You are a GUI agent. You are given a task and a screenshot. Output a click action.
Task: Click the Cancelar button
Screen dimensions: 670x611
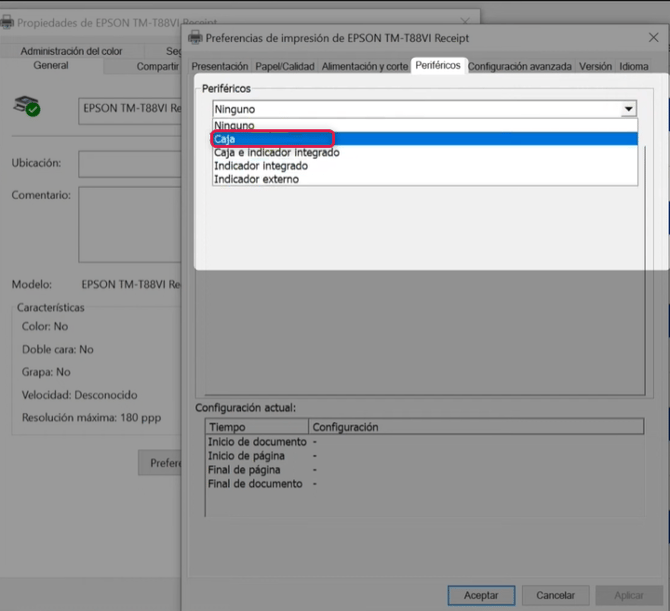point(555,595)
